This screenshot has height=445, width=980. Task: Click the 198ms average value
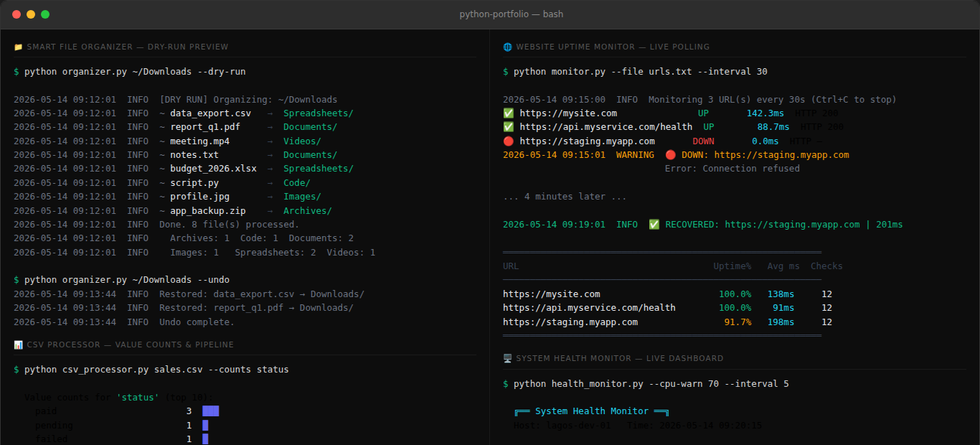[x=781, y=322]
